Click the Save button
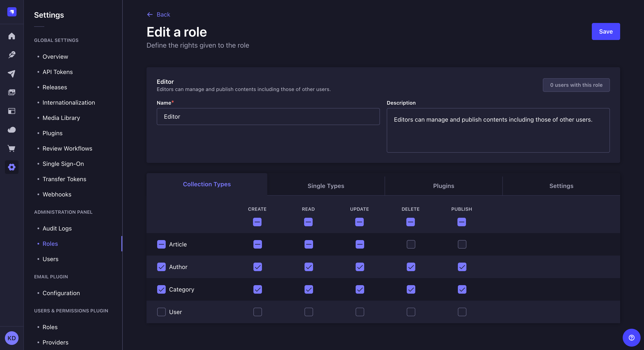The height and width of the screenshot is (350, 644). [605, 31]
